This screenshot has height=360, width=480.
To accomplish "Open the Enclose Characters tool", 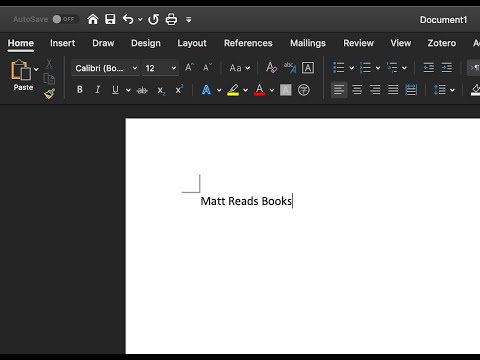I will (x=304, y=90).
